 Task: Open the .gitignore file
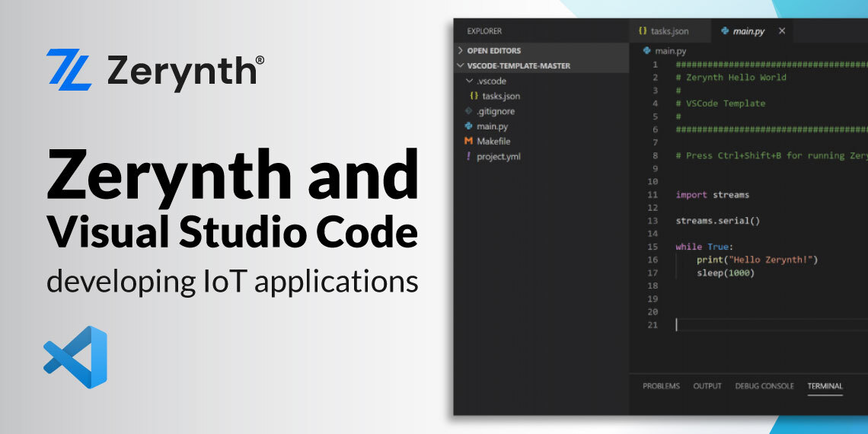[496, 111]
